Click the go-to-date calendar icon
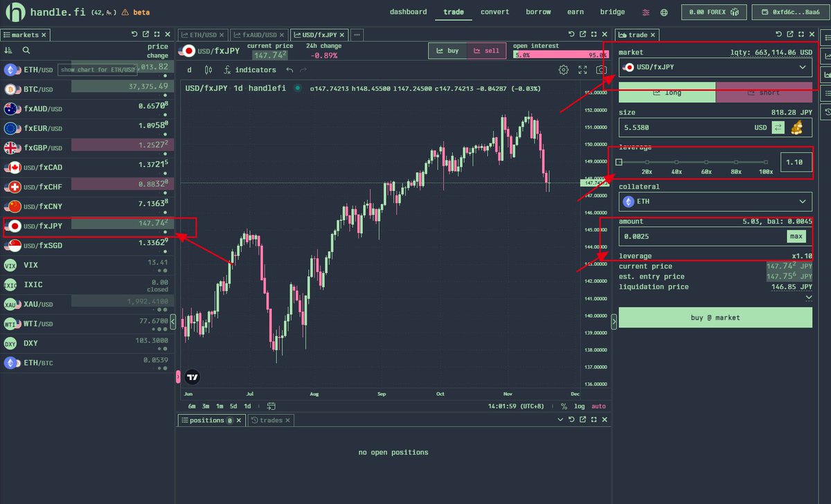This screenshot has height=504, width=831. 271,406
